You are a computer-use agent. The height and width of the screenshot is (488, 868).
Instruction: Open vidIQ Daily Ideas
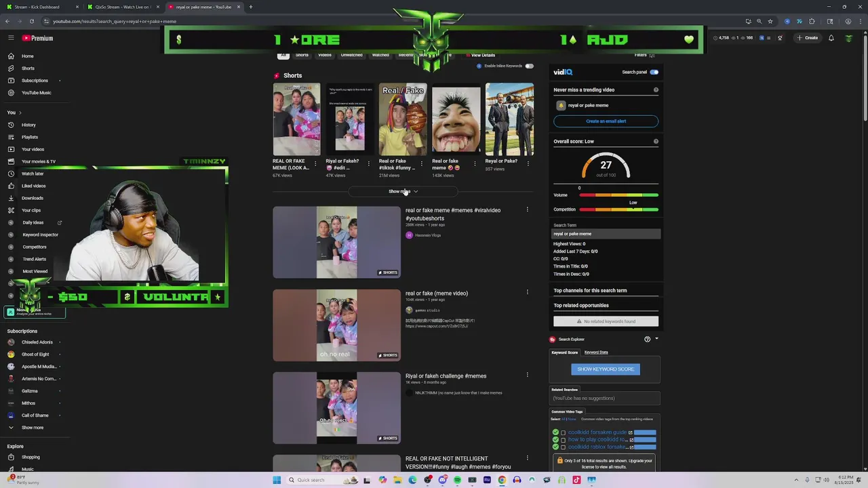[33, 222]
